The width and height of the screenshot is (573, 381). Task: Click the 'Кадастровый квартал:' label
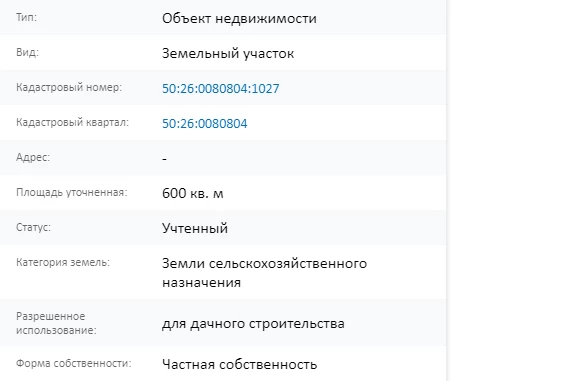pos(72,122)
